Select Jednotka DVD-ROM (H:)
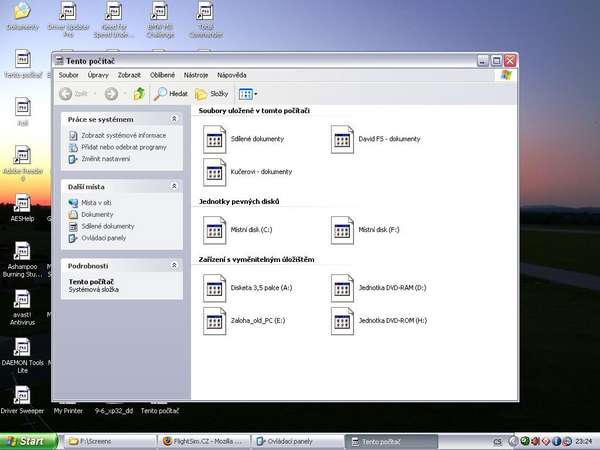The width and height of the screenshot is (600, 450). pyautogui.click(x=379, y=321)
